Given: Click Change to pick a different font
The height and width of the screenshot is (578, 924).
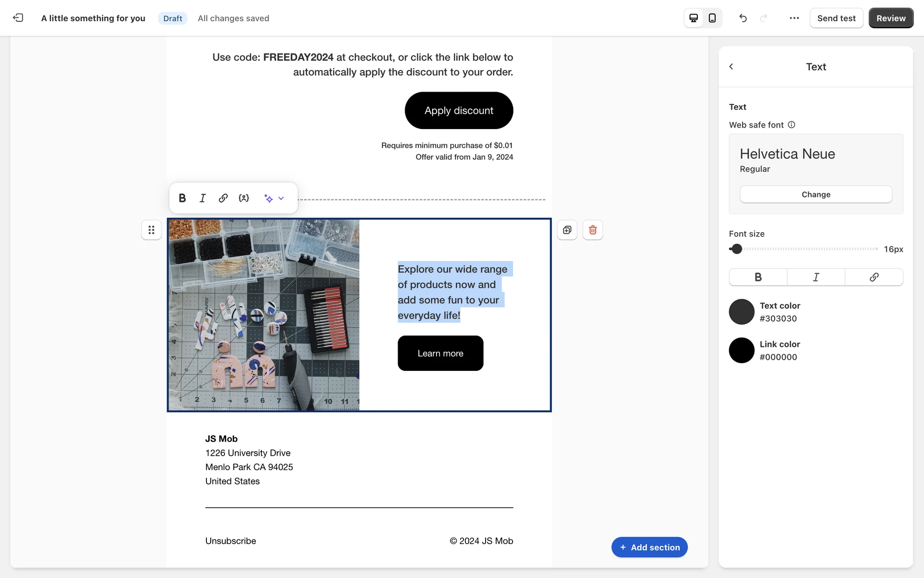Looking at the screenshot, I should pos(815,194).
